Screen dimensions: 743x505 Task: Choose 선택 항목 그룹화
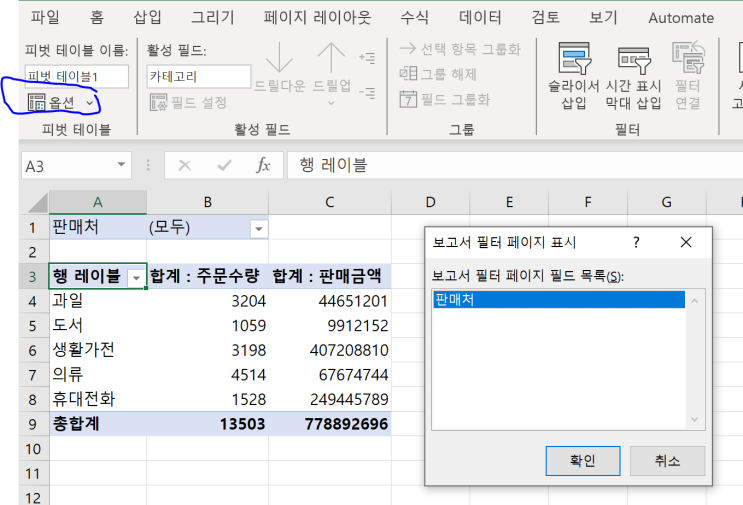(460, 49)
